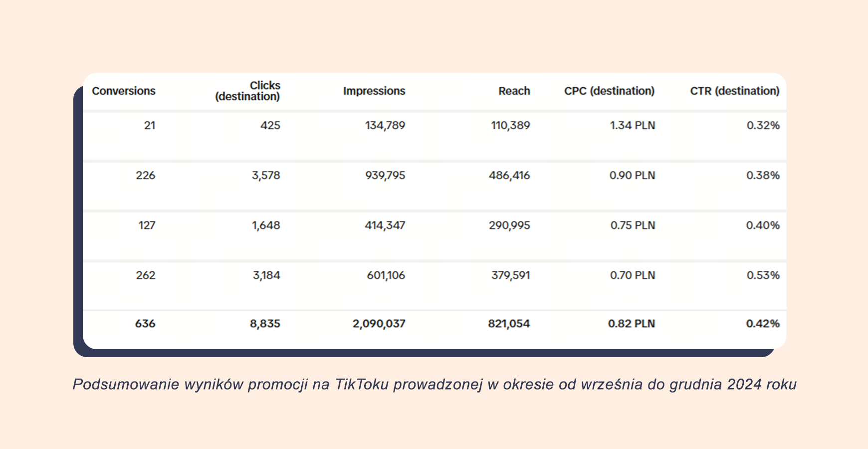868x449 pixels.
Task: Click the 0.75 PLN CPC cell
Action: pos(633,225)
